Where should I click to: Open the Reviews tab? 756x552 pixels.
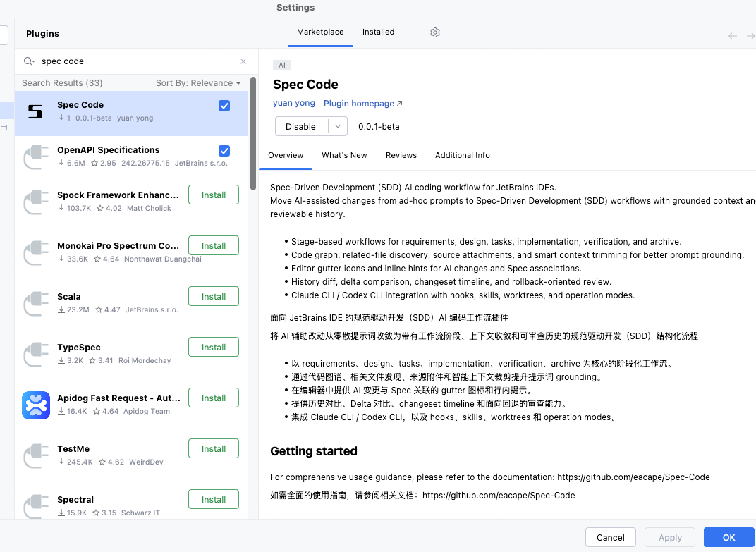(401, 155)
